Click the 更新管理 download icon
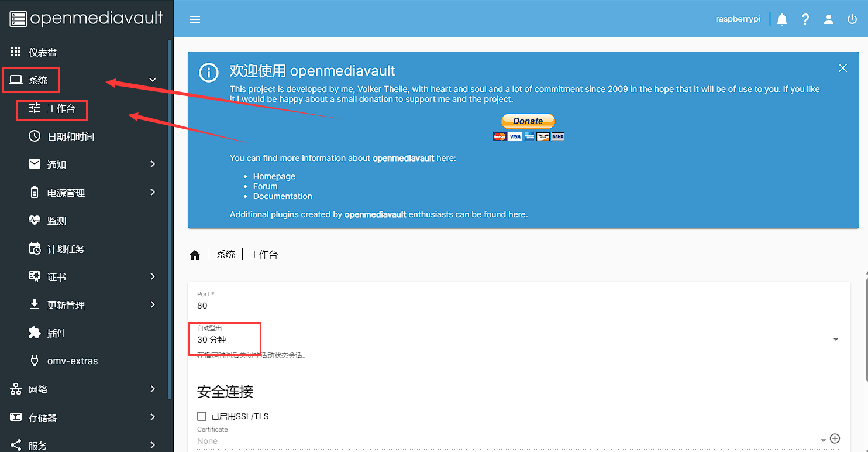The height and width of the screenshot is (452, 868). [35, 304]
